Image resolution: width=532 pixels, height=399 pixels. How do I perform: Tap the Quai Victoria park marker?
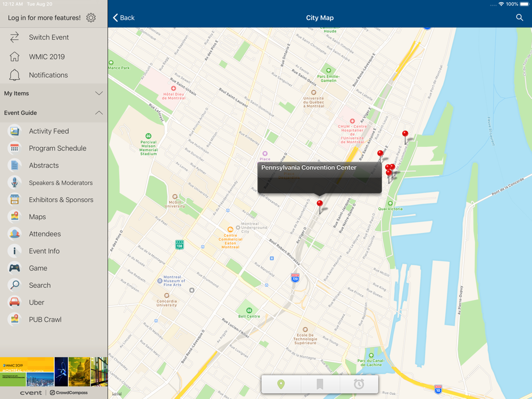click(x=390, y=204)
